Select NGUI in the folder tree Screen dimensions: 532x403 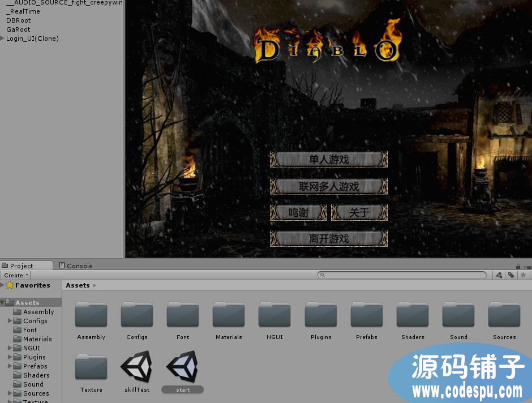click(x=32, y=348)
